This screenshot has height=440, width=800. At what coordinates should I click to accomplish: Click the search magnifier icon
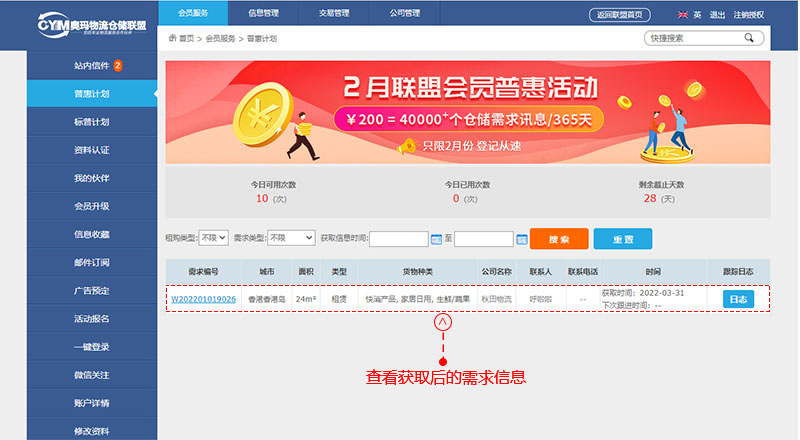point(748,38)
